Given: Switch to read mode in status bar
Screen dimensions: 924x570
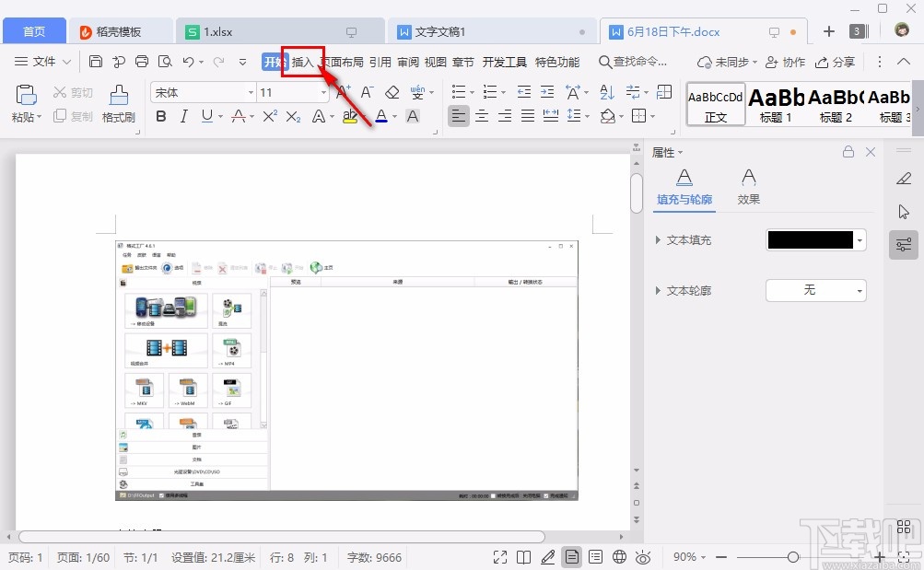Looking at the screenshot, I should point(525,556).
